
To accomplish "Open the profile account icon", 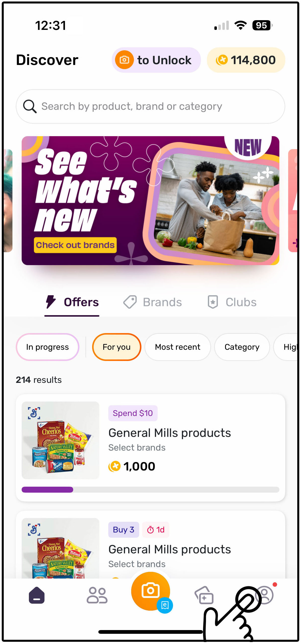I will [264, 595].
